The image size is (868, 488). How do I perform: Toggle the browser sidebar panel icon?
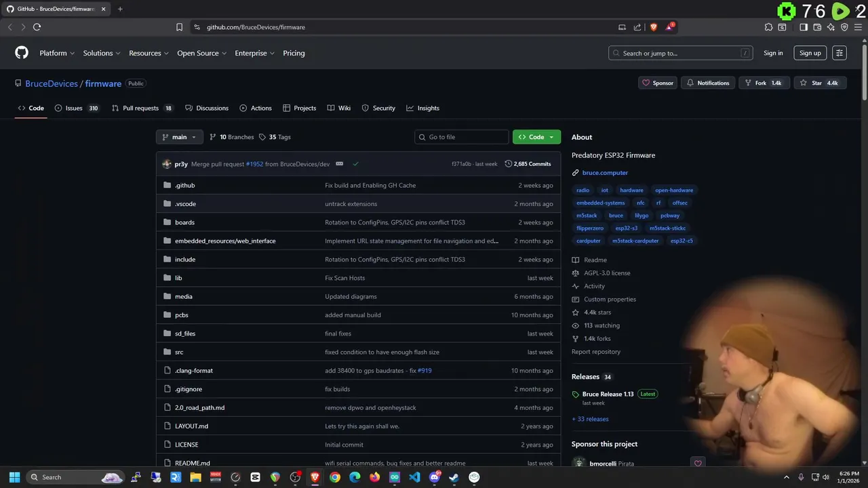coord(804,27)
